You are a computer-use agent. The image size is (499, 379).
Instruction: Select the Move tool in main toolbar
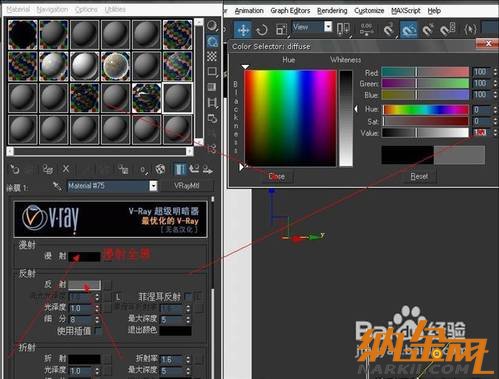243,30
